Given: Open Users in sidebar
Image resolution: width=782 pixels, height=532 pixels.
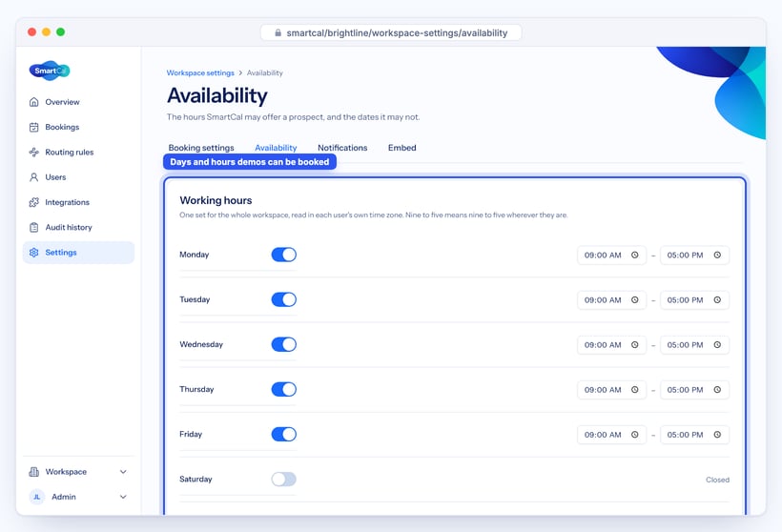Looking at the screenshot, I should click(x=78, y=177).
